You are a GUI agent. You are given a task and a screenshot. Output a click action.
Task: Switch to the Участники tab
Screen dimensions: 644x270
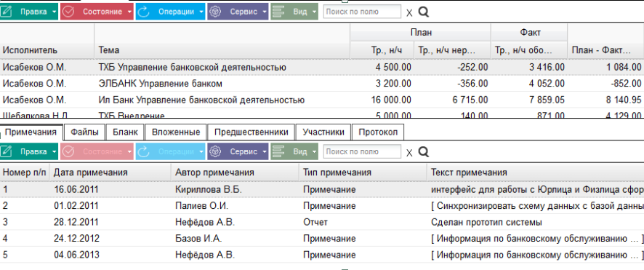[323, 132]
